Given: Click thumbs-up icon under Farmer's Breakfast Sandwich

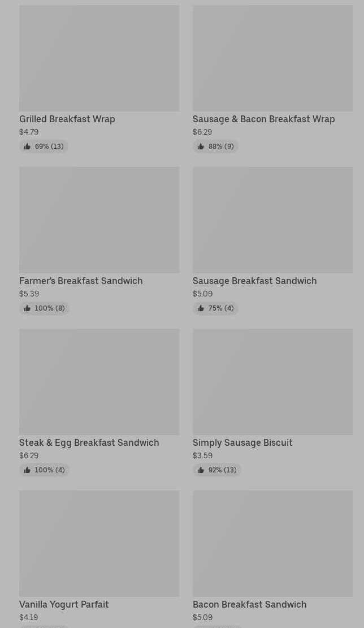Looking at the screenshot, I should (x=27, y=308).
